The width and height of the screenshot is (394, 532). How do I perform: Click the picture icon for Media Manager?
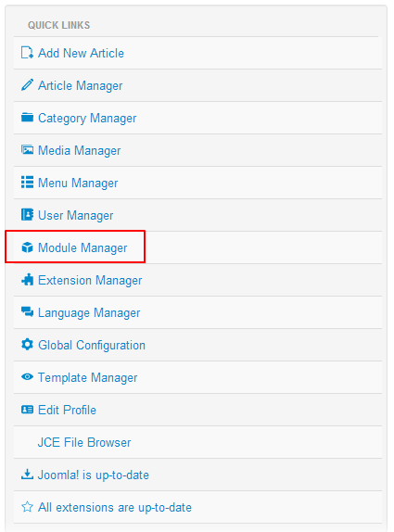coord(27,149)
